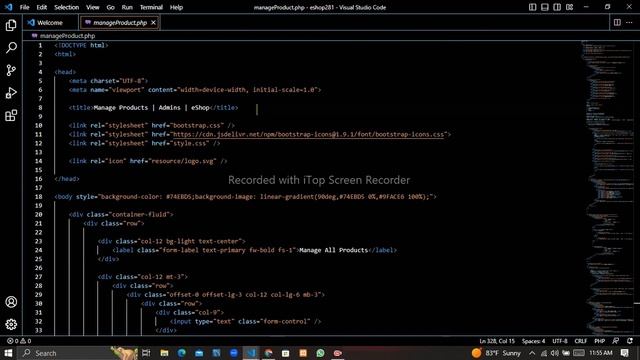The height and width of the screenshot is (360, 640).
Task: Open Task View on the taskbar
Action: [x=146, y=353]
